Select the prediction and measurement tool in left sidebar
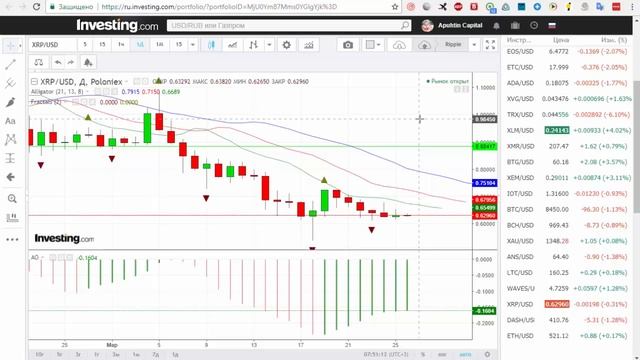640x360 pixels. [11, 158]
